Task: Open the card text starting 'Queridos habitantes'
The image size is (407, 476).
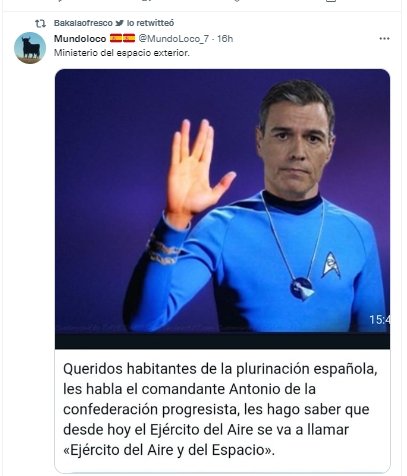Action: tap(220, 409)
